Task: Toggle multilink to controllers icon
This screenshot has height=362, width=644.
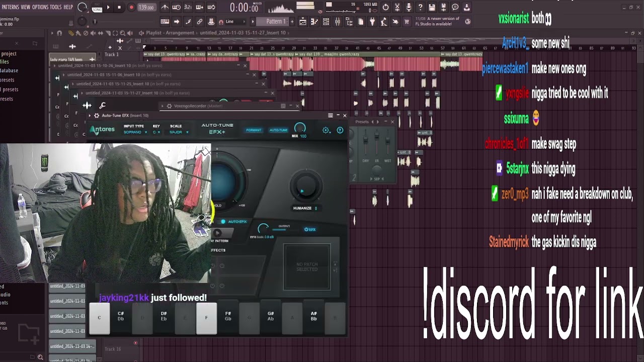Action: pyautogui.click(x=200, y=22)
